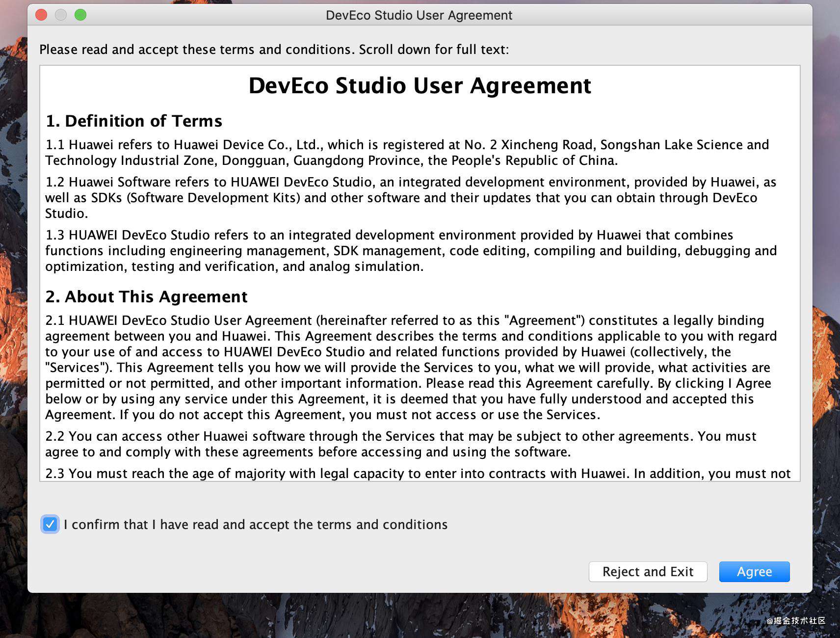This screenshot has height=638, width=840.
Task: Click 'Please read and accept these terms' instruction
Action: pyautogui.click(x=274, y=50)
